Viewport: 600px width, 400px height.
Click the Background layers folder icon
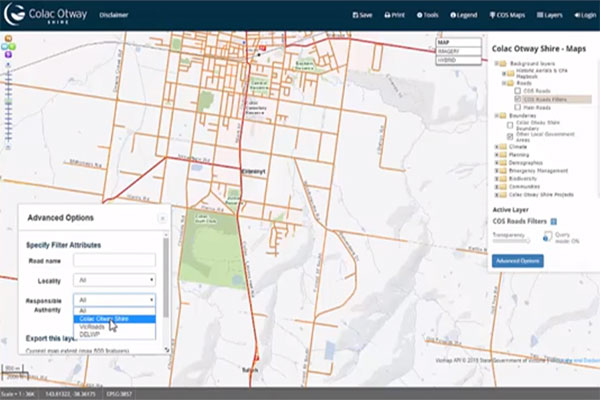[503, 63]
